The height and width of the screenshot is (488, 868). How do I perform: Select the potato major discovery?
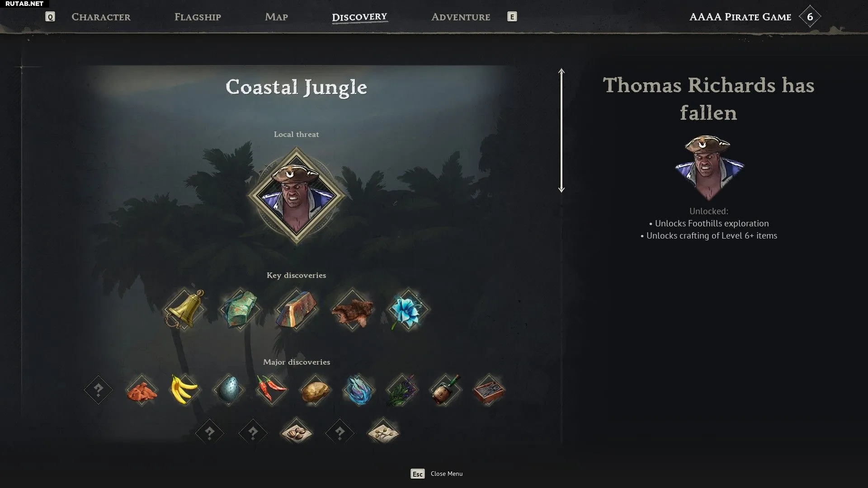[315, 389]
